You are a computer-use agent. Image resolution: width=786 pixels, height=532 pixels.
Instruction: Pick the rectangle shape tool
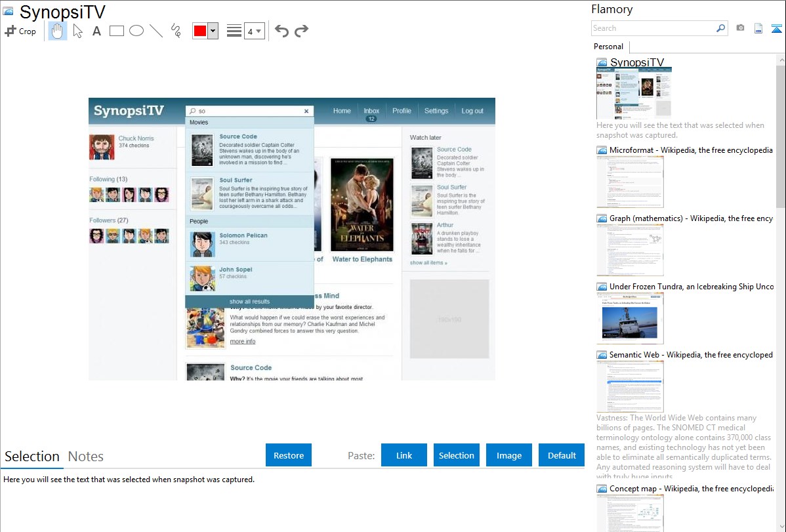coord(117,31)
